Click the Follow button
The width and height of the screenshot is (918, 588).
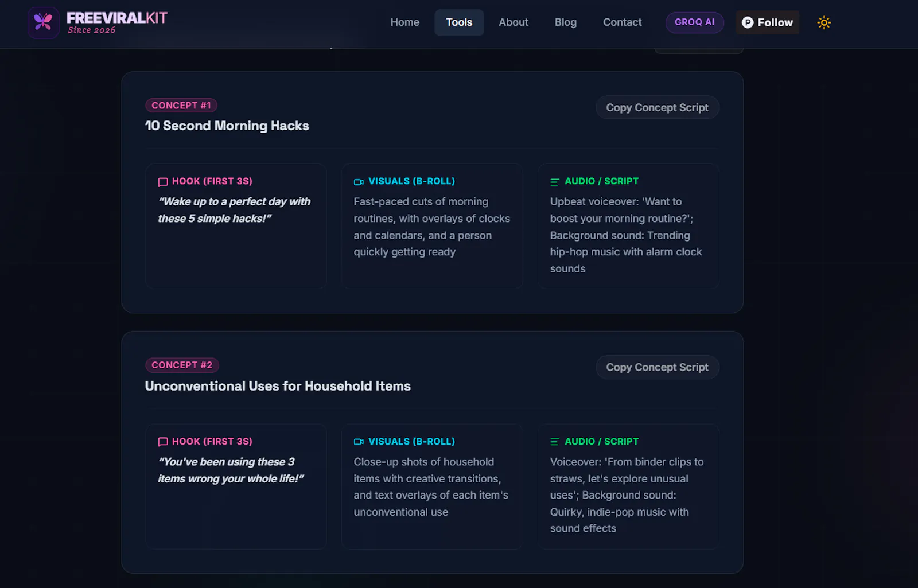point(767,22)
